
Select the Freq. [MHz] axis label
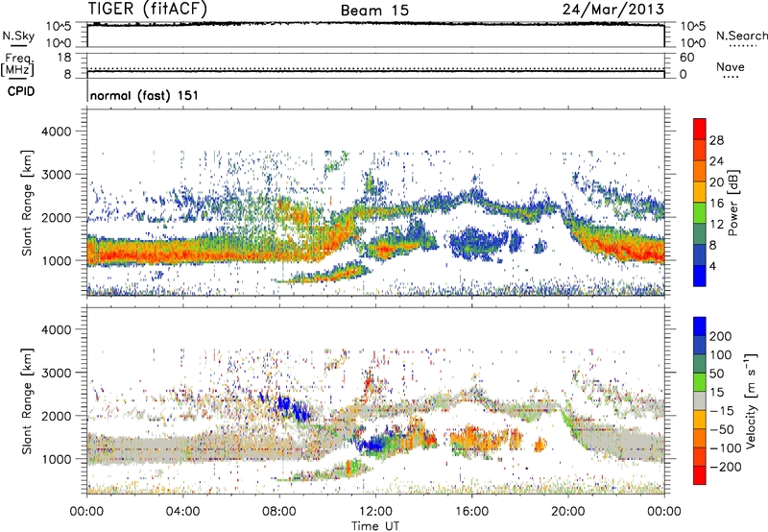[x=18, y=65]
